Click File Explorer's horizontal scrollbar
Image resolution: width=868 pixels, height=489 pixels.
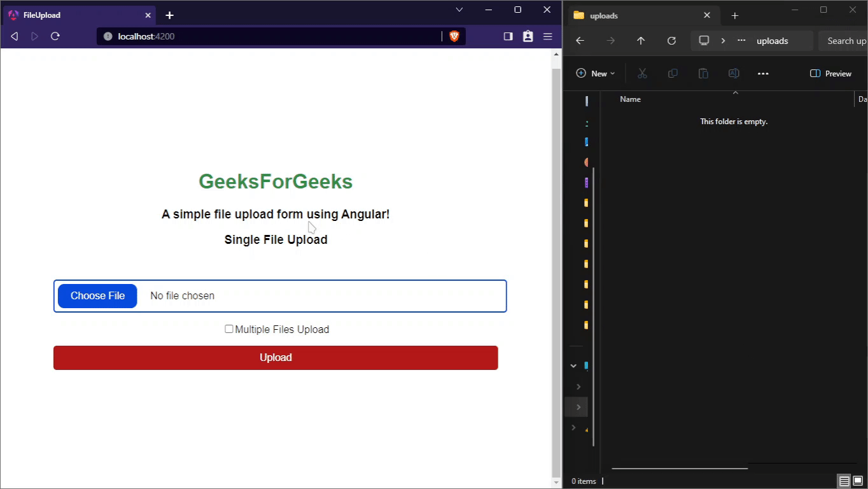pyautogui.click(x=680, y=468)
